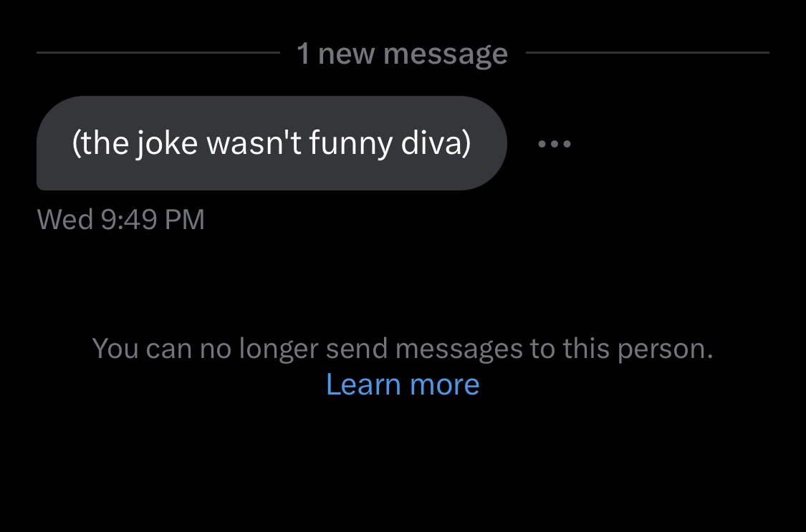Viewport: 806px width, 532px height.
Task: Open message actions via the ellipsis icon
Action: coord(554,144)
